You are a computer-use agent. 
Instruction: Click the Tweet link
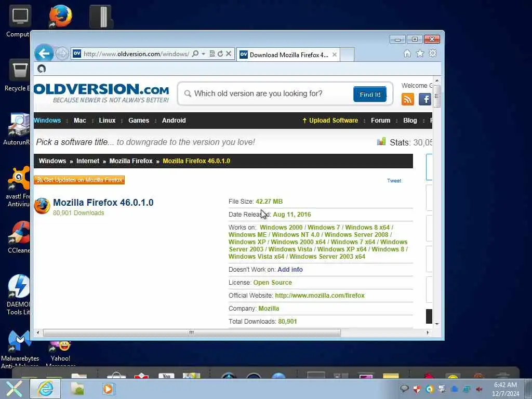point(394,180)
